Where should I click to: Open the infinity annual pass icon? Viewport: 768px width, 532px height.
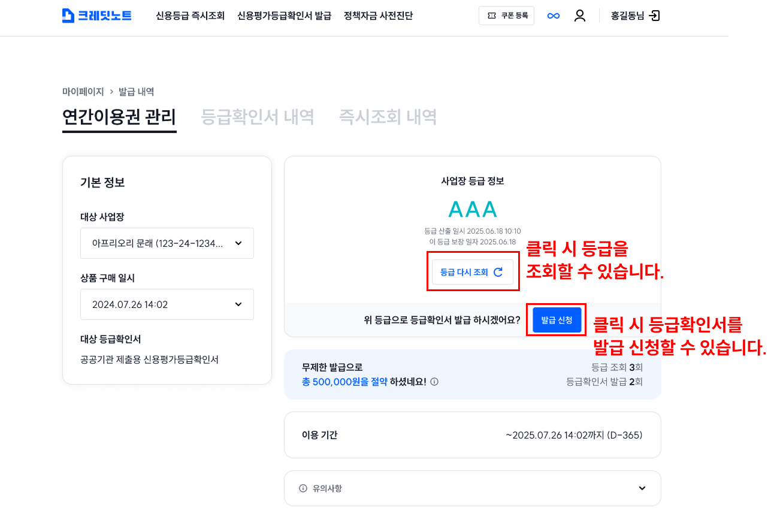click(x=554, y=16)
